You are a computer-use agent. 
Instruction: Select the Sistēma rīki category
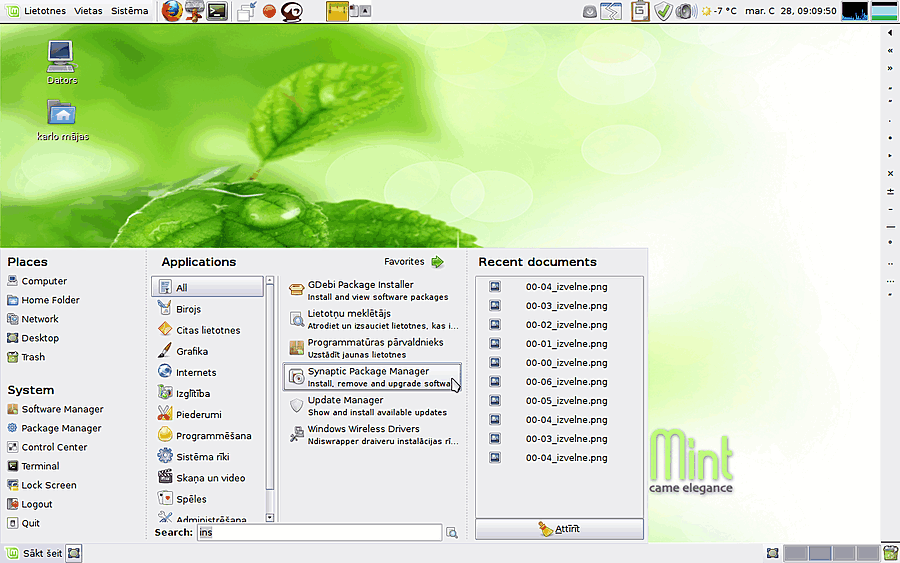click(x=207, y=457)
